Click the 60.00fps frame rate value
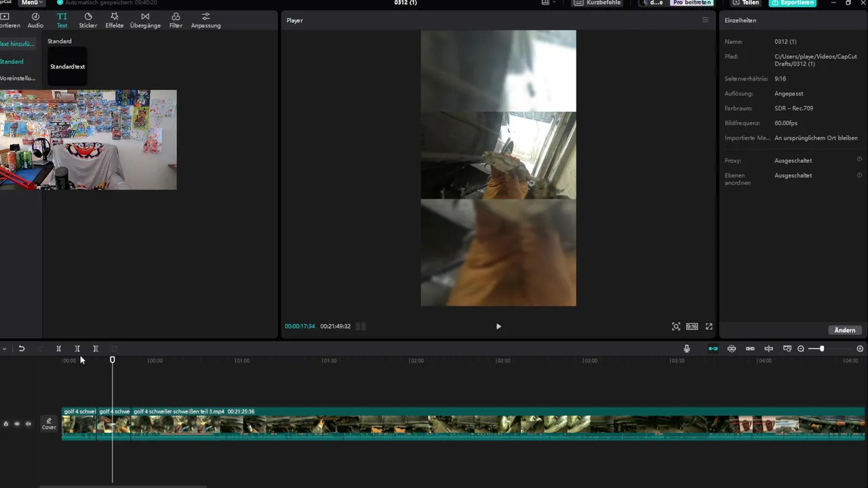The width and height of the screenshot is (868, 488). click(786, 123)
